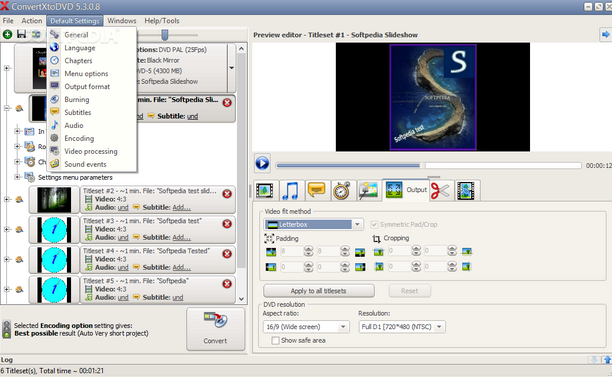This screenshot has height=377, width=612.
Task: Enable Show safe area checkbox
Action: tap(276, 341)
